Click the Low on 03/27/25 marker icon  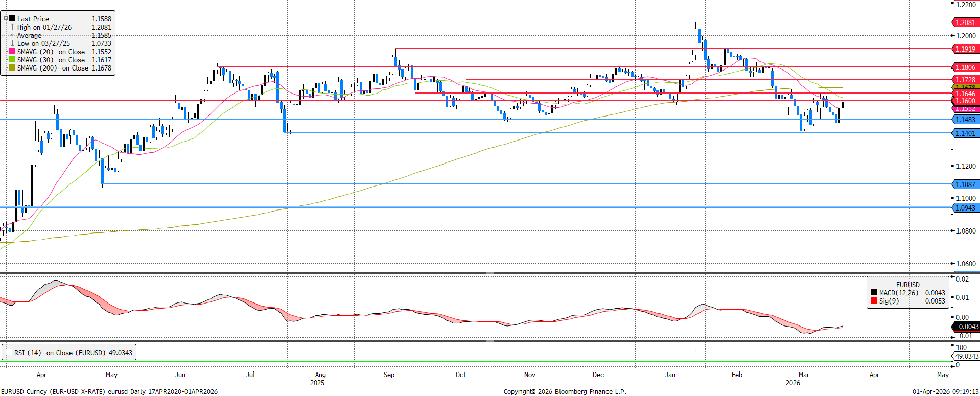(12, 43)
